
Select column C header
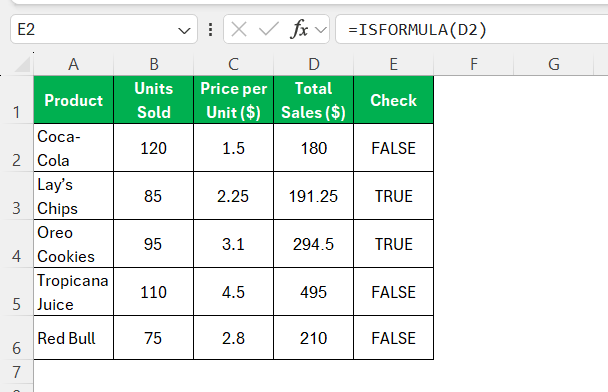(233, 64)
